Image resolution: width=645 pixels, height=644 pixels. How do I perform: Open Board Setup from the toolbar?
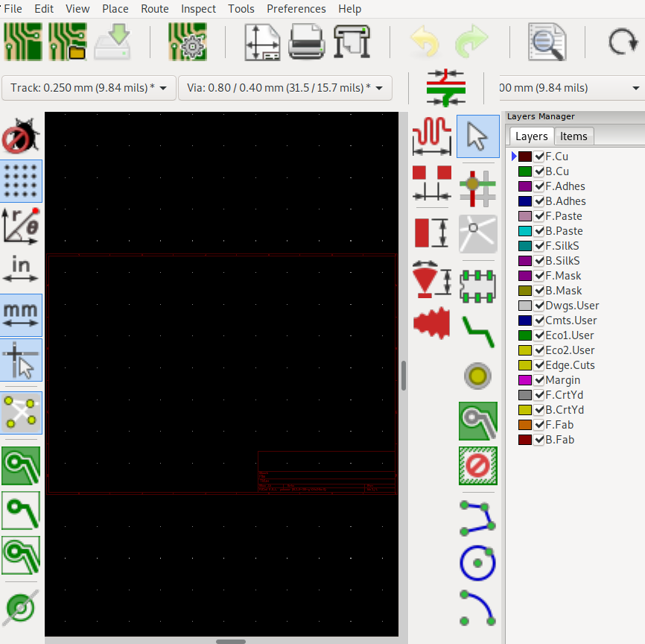pos(188,42)
